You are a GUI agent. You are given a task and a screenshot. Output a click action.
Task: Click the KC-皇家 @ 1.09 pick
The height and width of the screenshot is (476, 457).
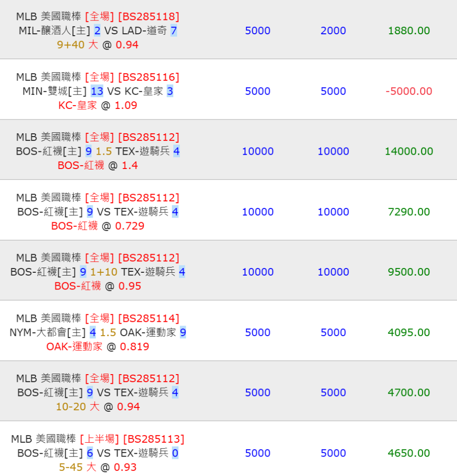click(x=98, y=106)
